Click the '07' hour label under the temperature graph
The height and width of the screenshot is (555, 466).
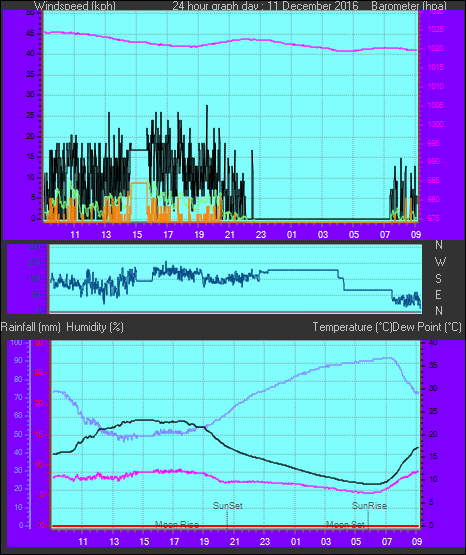click(386, 542)
